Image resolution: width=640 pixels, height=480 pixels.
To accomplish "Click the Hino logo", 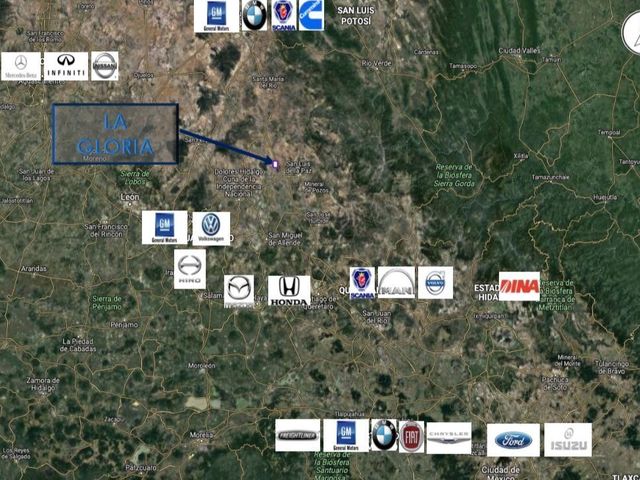I will (x=190, y=269).
